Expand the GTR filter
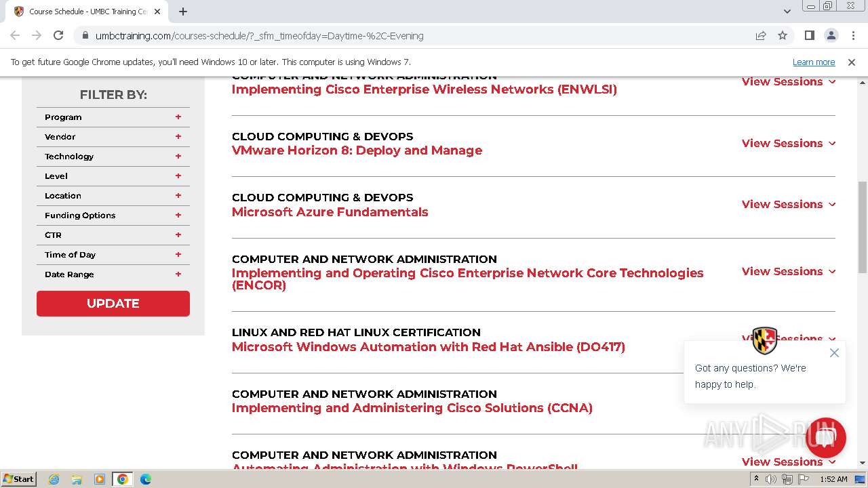868x488 pixels. 113,235
